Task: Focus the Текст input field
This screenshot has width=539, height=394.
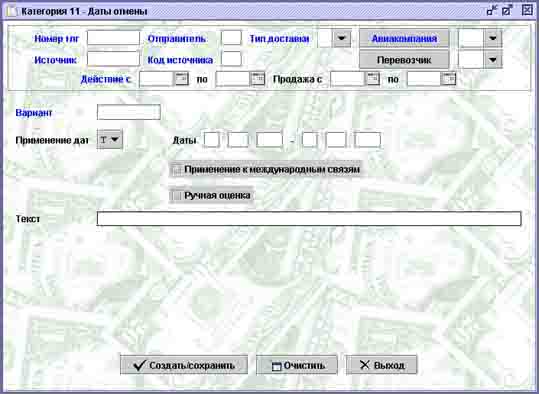Action: (x=309, y=219)
